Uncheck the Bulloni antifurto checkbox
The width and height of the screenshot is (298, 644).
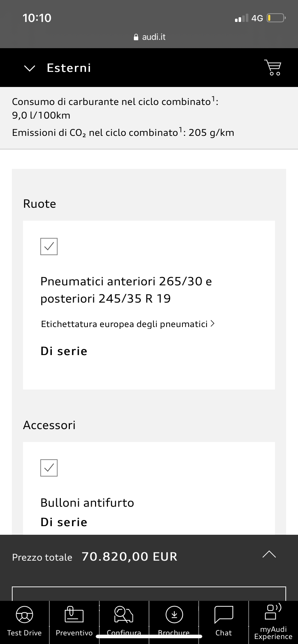click(49, 468)
